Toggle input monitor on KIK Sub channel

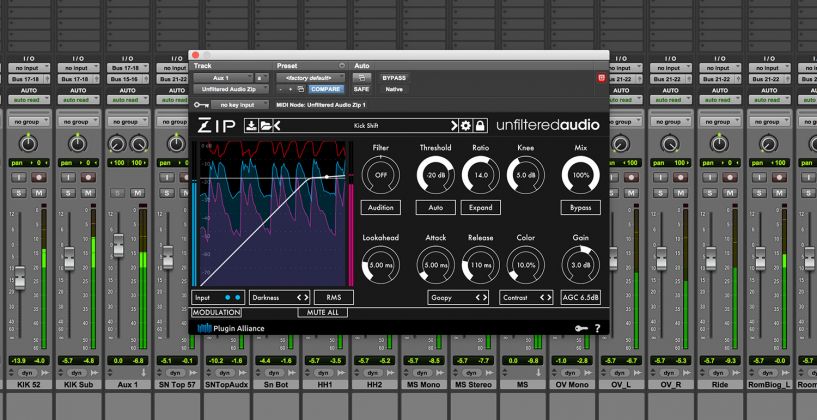(x=68, y=178)
